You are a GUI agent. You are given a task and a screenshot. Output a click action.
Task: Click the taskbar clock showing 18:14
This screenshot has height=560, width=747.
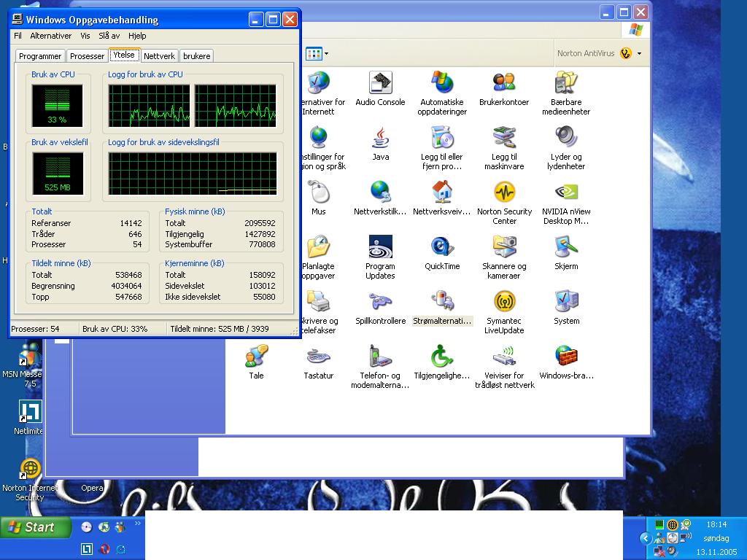point(716,524)
